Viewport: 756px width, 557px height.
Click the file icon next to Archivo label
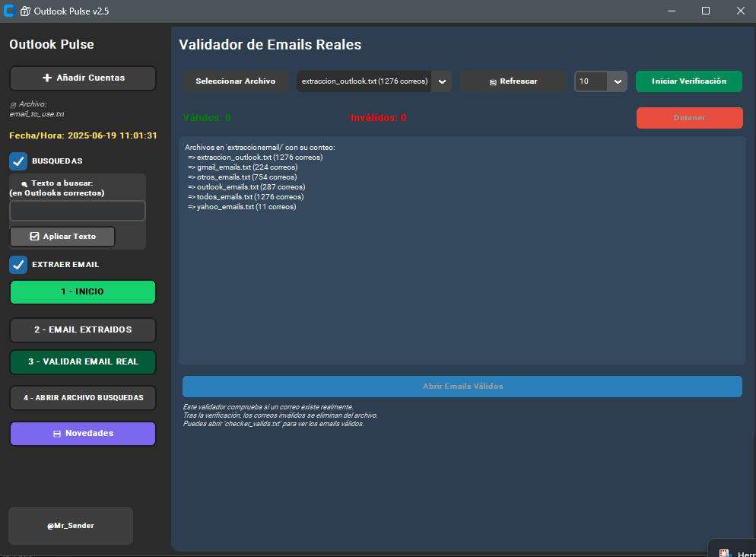coord(13,105)
